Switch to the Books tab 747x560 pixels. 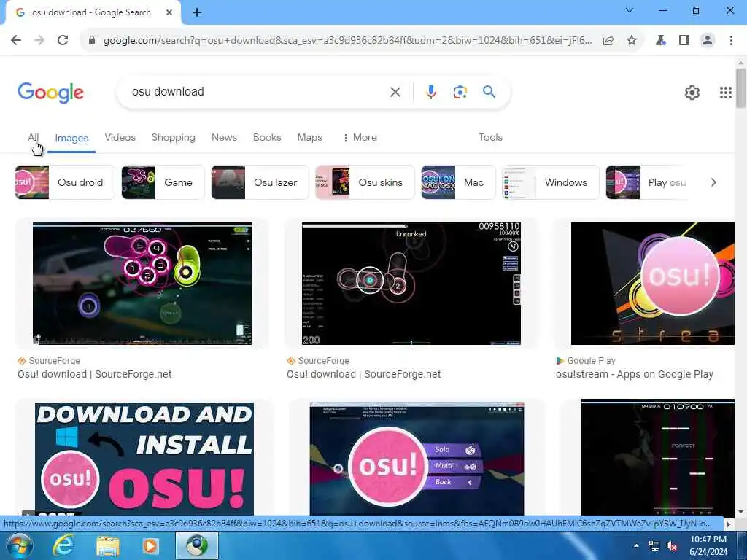(267, 137)
